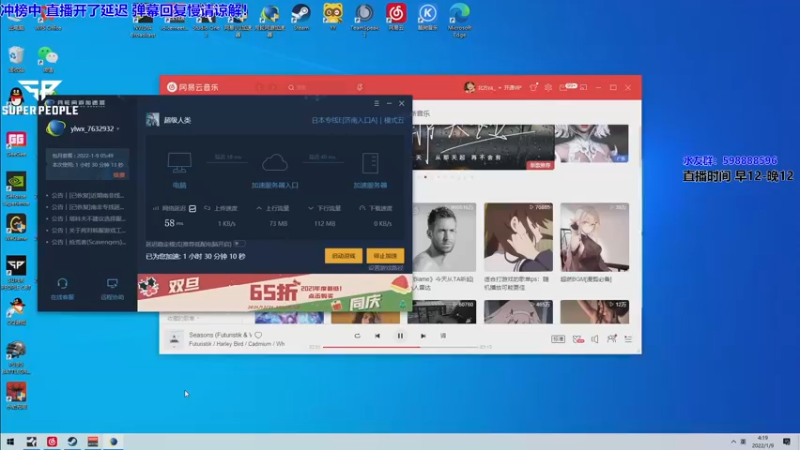
Task: Click the rainy banner in the NetEase carousel
Action: point(483,147)
